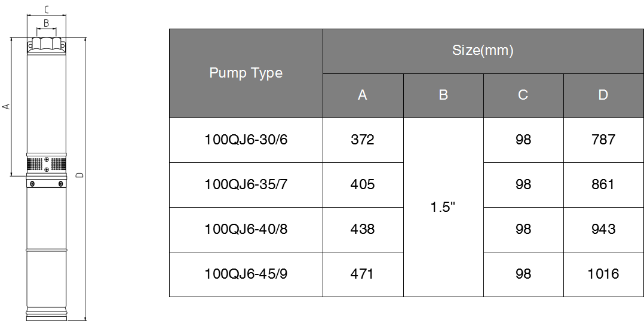Select the 100QJ6-35/7 pump type cell
644x327 pixels.
246,185
